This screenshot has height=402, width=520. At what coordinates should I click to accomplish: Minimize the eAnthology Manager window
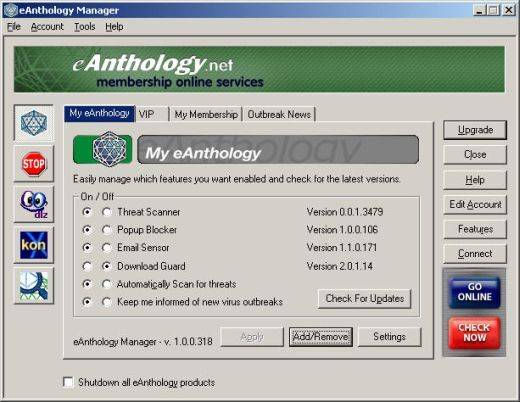479,10
